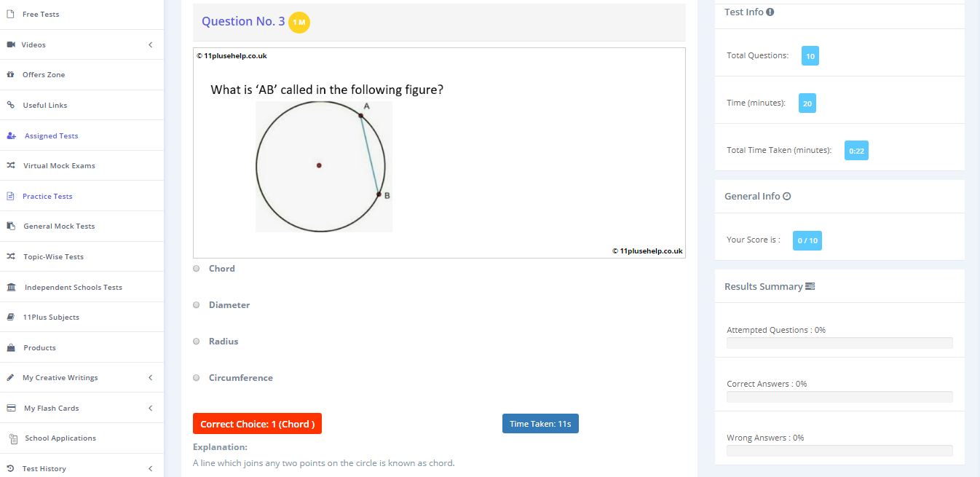Expand the My Creative Writings submenu

[151, 377]
